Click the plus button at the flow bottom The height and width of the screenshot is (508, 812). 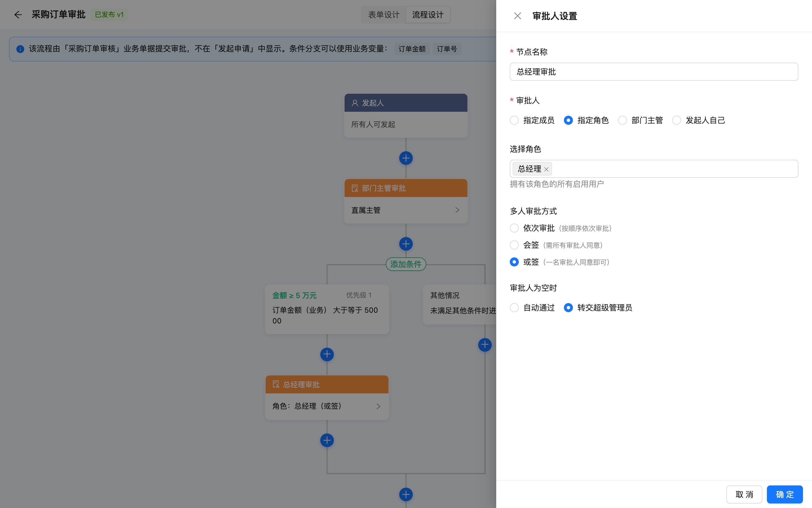pos(406,494)
